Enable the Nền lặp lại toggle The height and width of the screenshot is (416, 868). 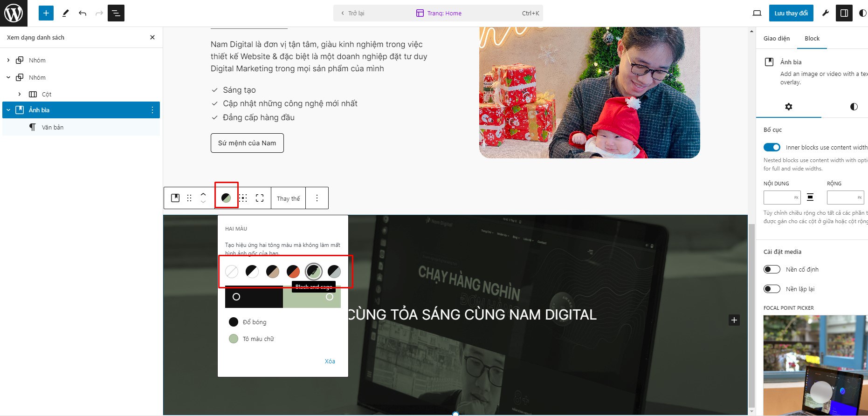pyautogui.click(x=772, y=289)
